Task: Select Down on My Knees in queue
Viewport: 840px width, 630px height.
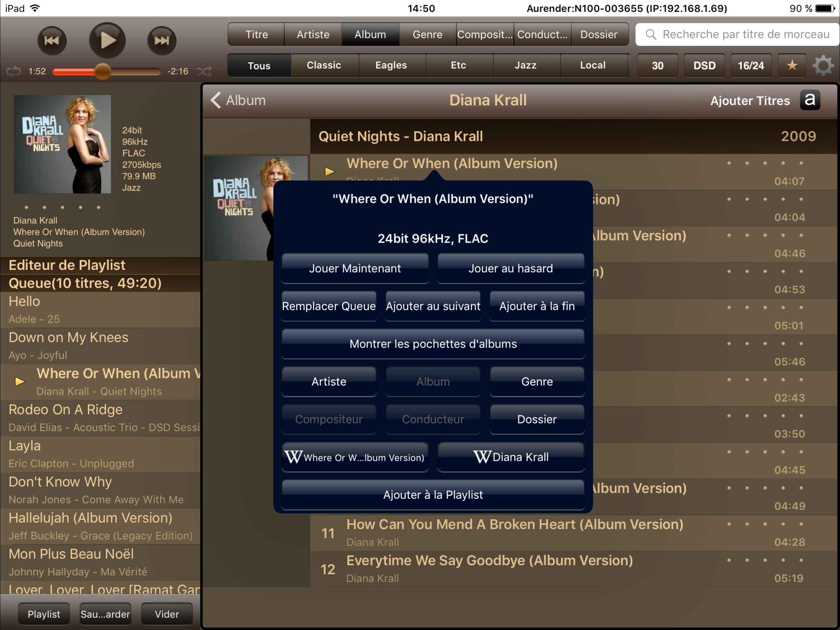Action: point(100,346)
